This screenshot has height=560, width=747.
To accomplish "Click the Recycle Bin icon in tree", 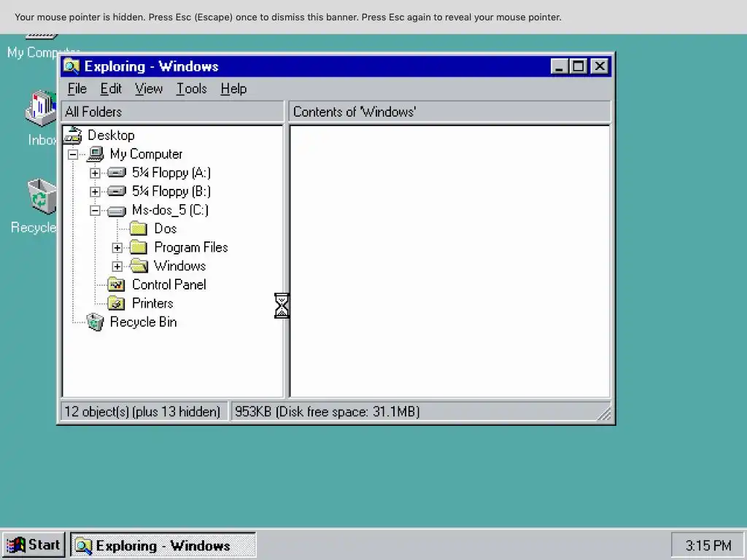I will pyautogui.click(x=96, y=322).
